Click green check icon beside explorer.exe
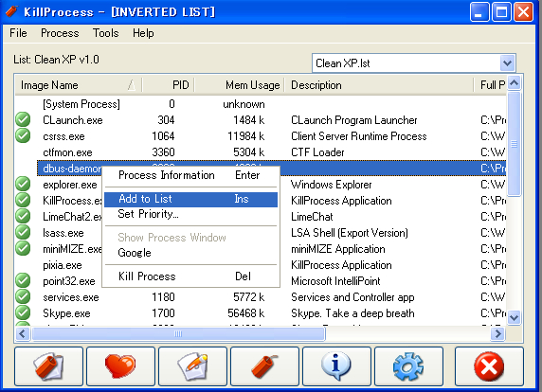 tap(23, 184)
